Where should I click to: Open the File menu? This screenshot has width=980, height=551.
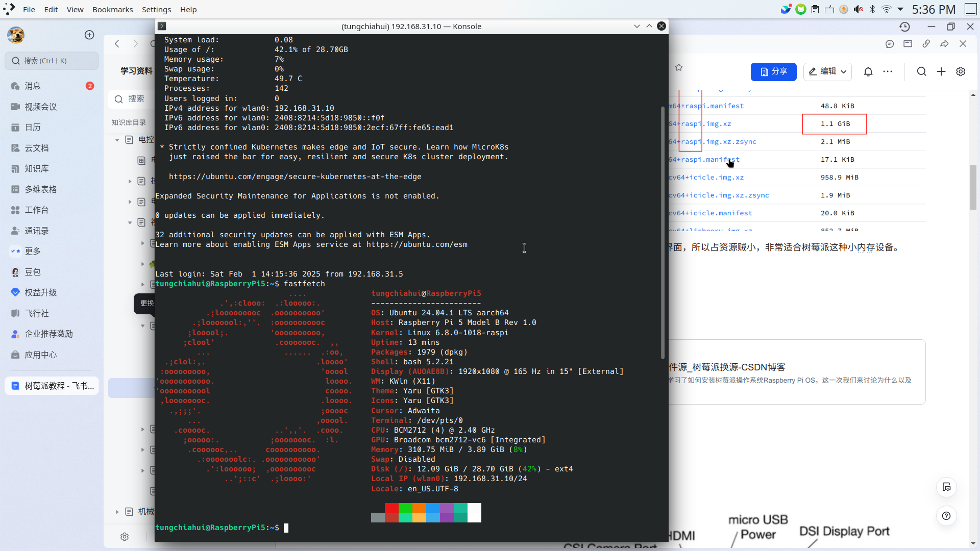(x=29, y=9)
